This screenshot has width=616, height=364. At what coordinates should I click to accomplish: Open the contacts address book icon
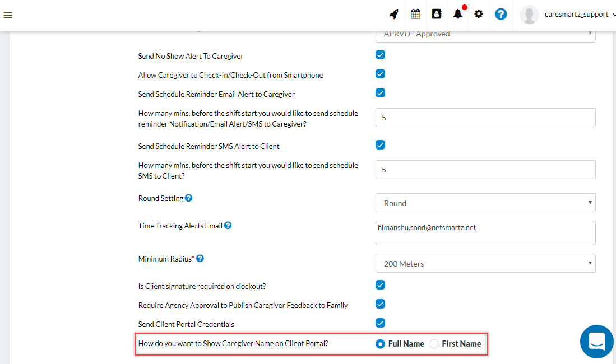tap(437, 15)
